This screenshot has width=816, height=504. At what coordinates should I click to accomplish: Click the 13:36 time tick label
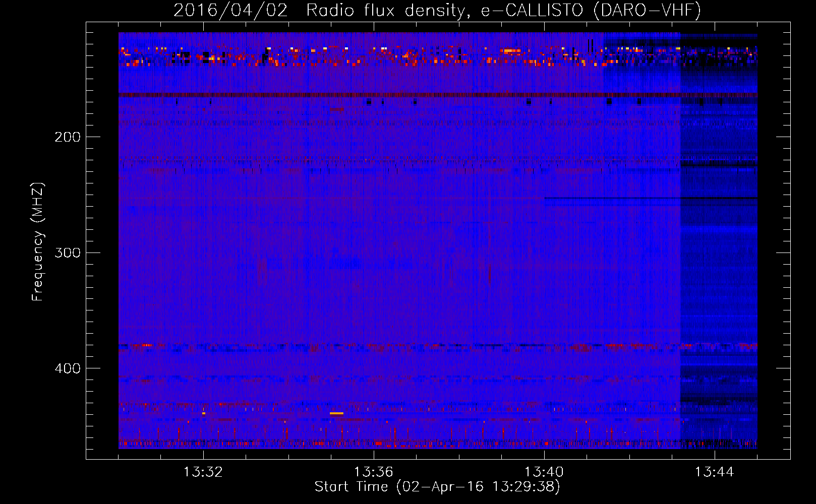(x=374, y=472)
